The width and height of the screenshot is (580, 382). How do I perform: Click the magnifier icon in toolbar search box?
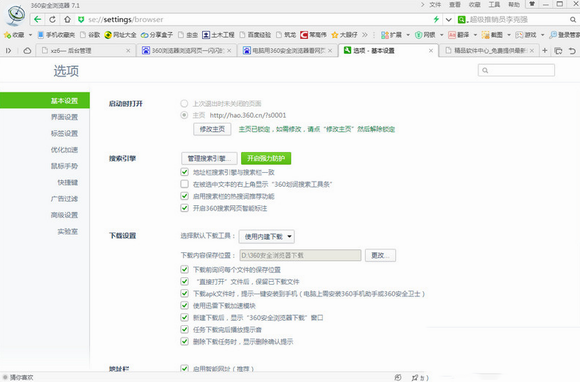point(572,20)
